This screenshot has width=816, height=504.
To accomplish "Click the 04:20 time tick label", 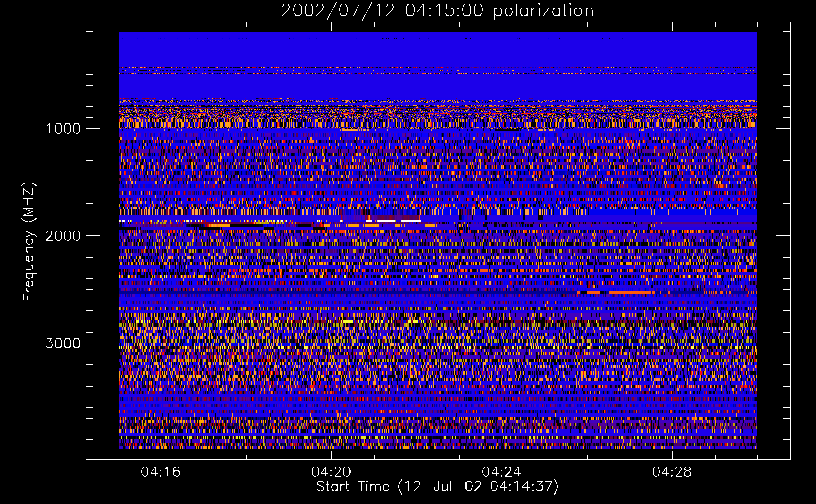I will (331, 472).
